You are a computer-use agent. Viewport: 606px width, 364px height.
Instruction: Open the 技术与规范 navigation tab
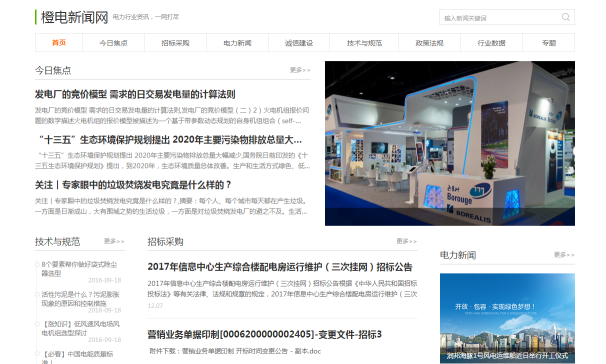pyautogui.click(x=364, y=43)
